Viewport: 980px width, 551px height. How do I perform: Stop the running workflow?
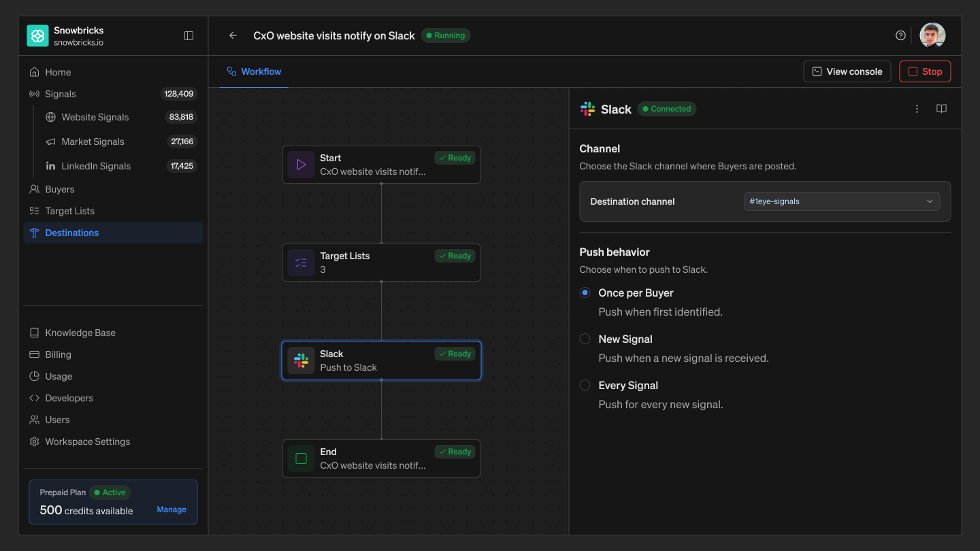coord(925,71)
